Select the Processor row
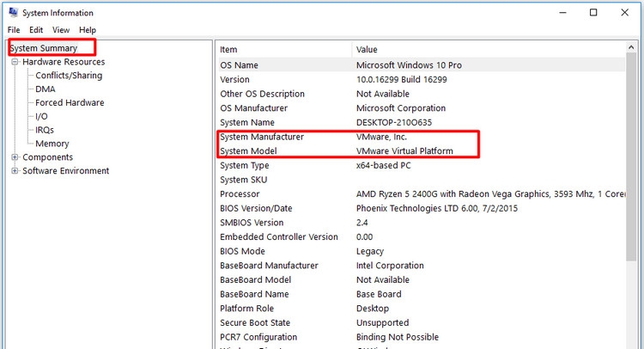Screen dimensions: 644x349 click(x=240, y=194)
